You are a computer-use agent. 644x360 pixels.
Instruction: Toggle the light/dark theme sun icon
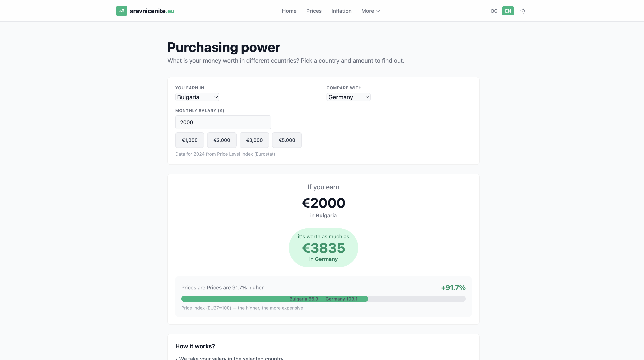coord(523,11)
